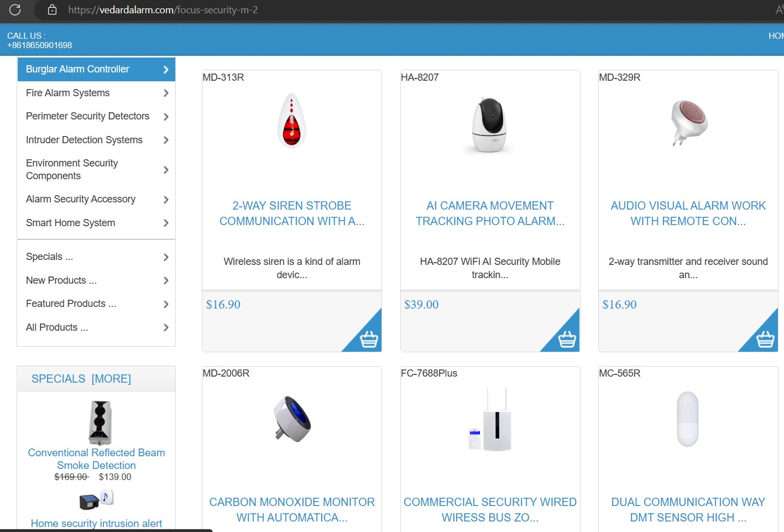Viewport: 784px width, 532px height.
Task: Expand the Smart Home System chevron
Action: coord(165,223)
